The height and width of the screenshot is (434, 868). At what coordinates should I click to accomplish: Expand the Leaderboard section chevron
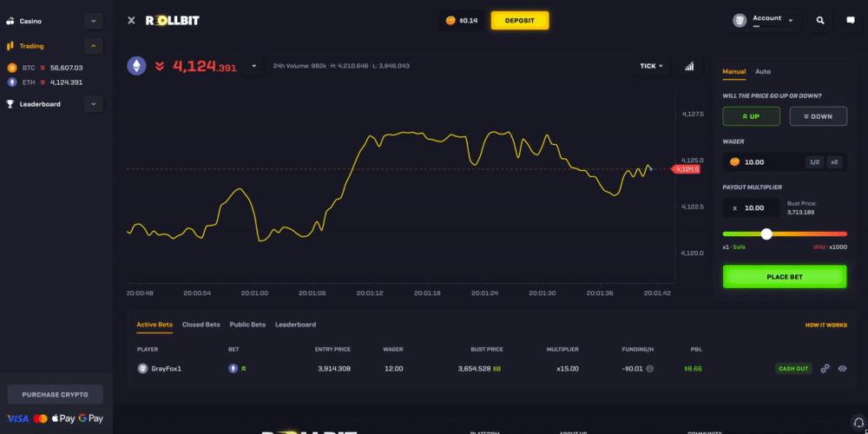click(93, 104)
